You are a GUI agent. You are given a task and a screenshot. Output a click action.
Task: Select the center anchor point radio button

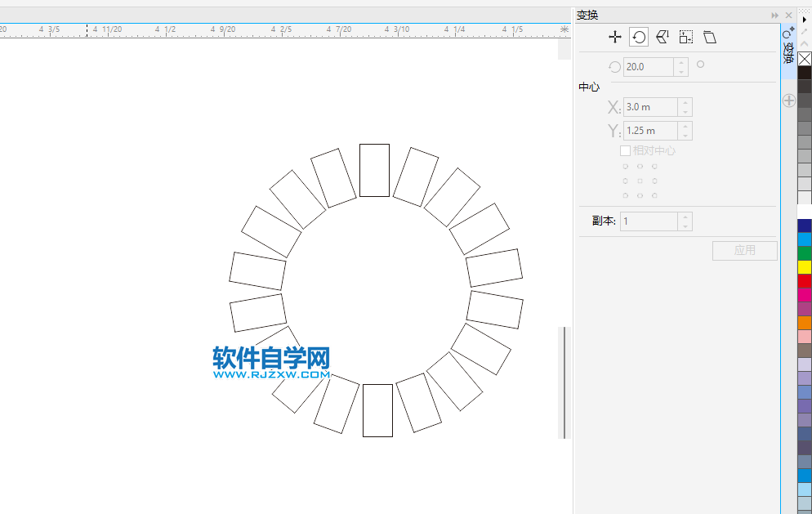point(640,180)
